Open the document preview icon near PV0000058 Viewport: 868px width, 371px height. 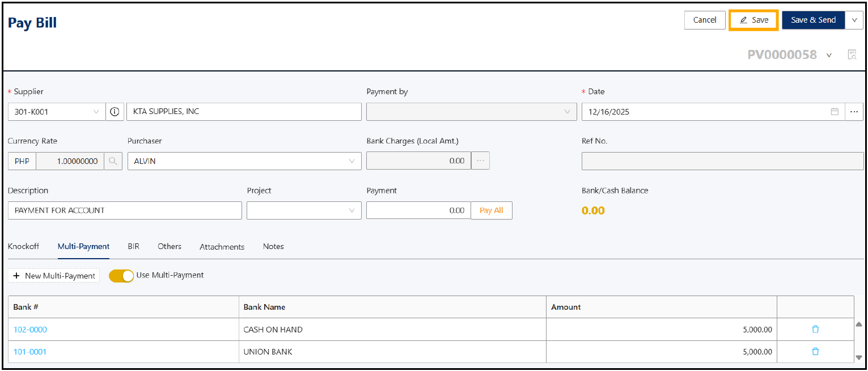point(852,54)
